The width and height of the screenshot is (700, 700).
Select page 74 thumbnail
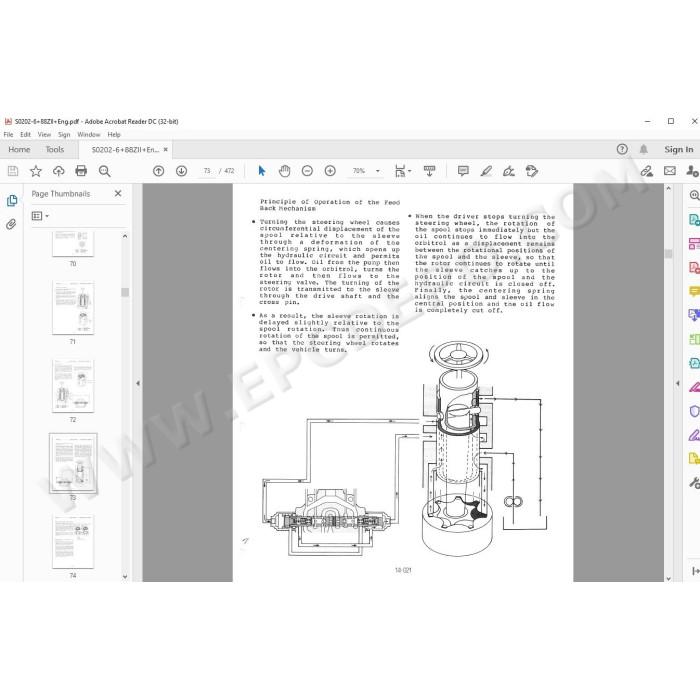click(x=73, y=542)
